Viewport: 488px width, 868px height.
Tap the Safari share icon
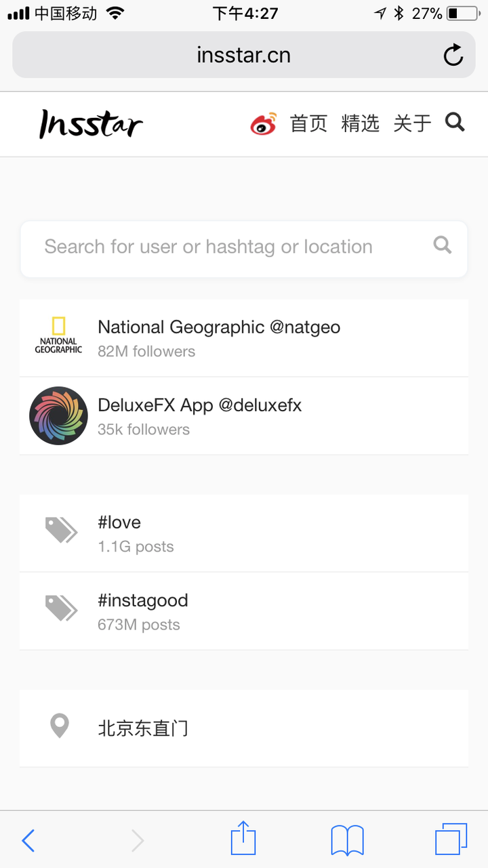[x=243, y=840]
